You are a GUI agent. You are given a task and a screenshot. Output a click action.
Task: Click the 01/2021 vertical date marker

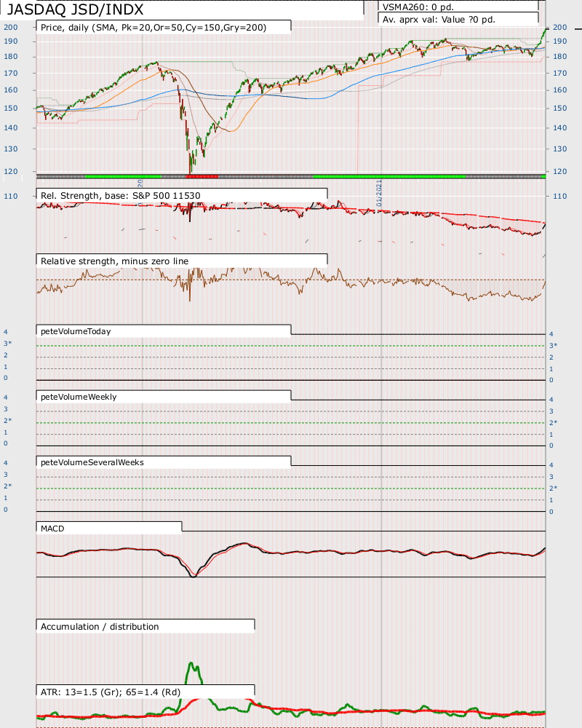379,193
